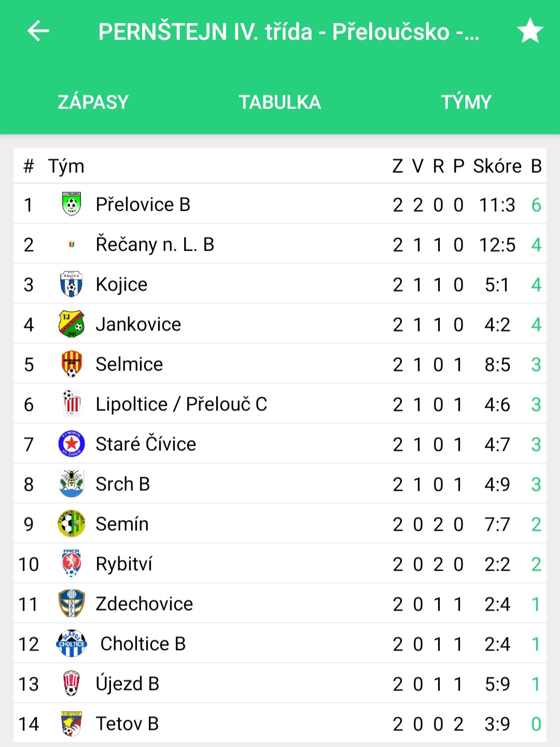The image size is (560, 747).
Task: Select the Rybitví team name
Action: click(124, 564)
